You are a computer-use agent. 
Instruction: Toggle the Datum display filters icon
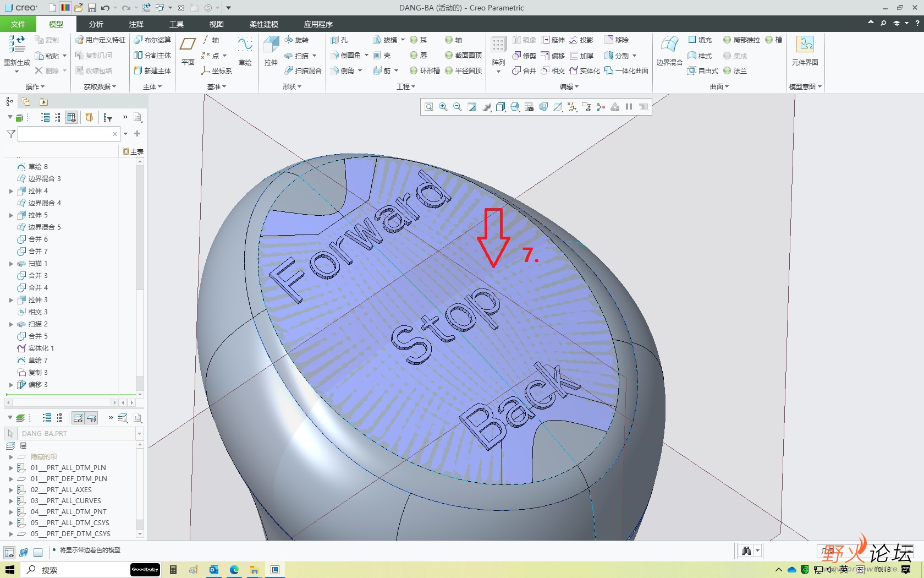pos(572,107)
